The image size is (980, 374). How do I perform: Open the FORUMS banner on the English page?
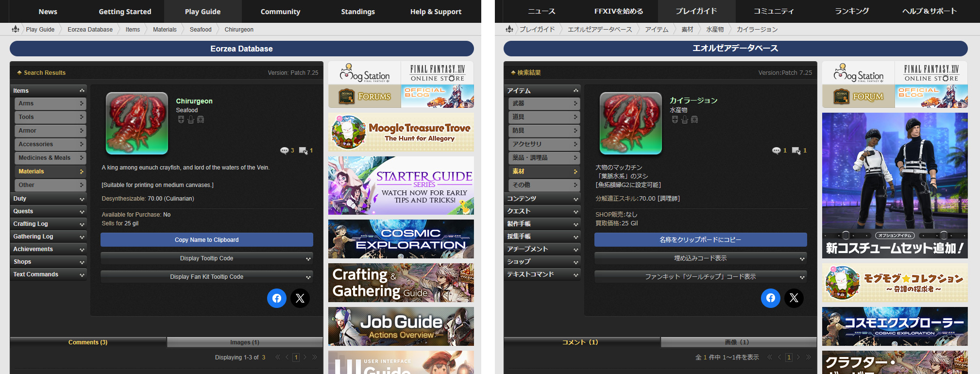pos(365,96)
